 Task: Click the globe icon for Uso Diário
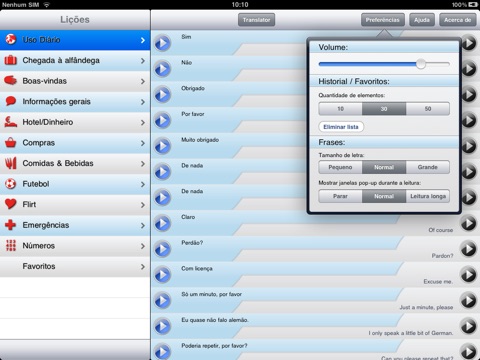(11, 39)
